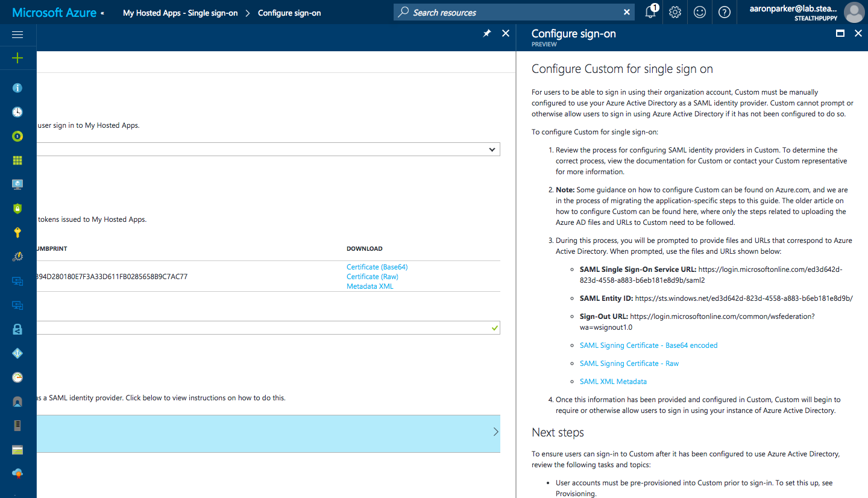Open the credit card sidebar icon
Screen dimensions: 868x498
[17, 450]
